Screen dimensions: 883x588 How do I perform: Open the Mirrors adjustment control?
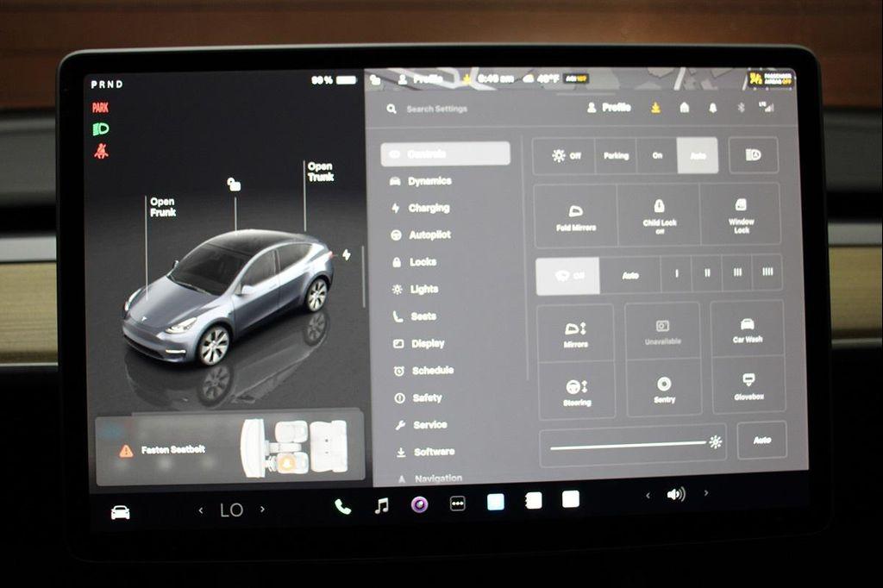(x=576, y=332)
